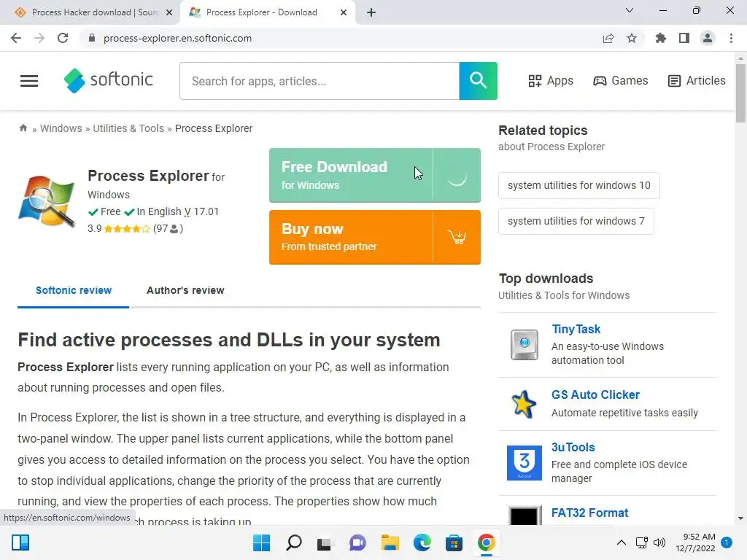Open Microsoft Edge on taskbar
Screen dimensions: 747x560
coord(422,542)
